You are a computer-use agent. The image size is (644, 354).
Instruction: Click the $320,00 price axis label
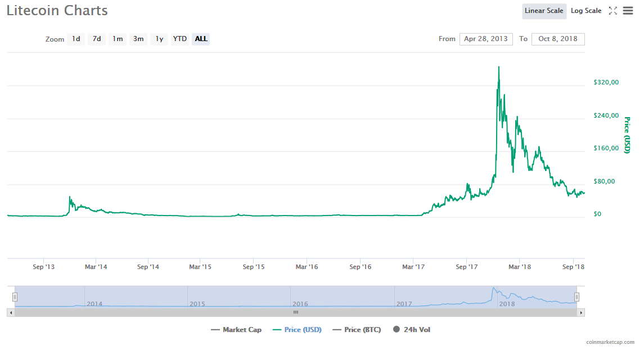pyautogui.click(x=606, y=82)
